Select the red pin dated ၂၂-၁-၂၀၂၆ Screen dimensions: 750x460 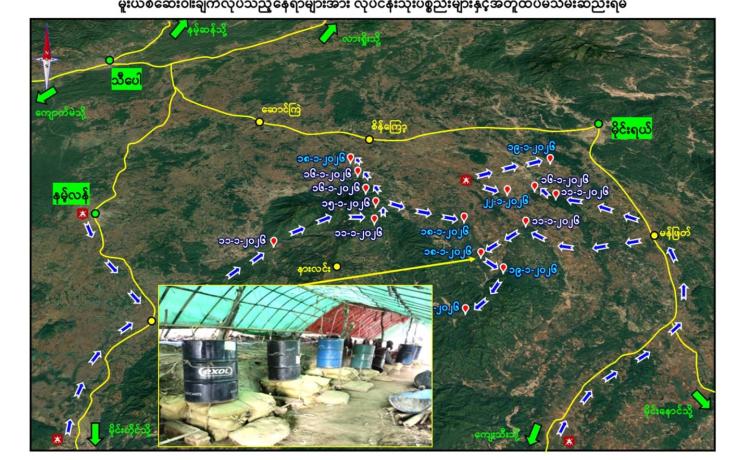click(507, 190)
